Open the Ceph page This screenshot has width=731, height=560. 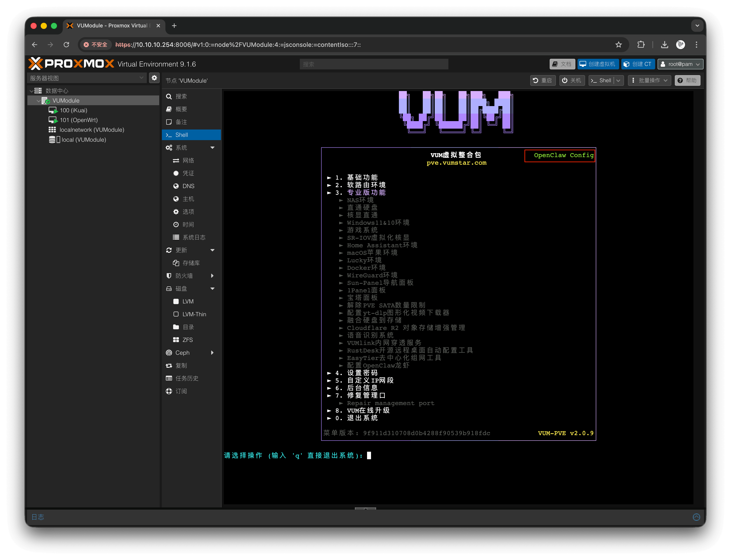(x=182, y=353)
